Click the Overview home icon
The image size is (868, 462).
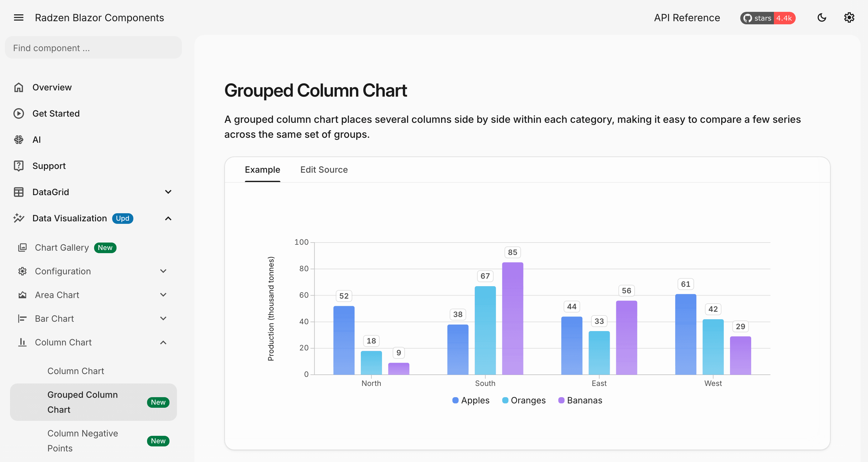pos(18,87)
